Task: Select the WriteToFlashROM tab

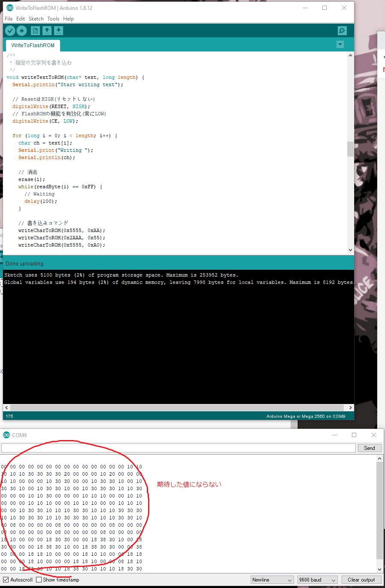Action: point(33,45)
